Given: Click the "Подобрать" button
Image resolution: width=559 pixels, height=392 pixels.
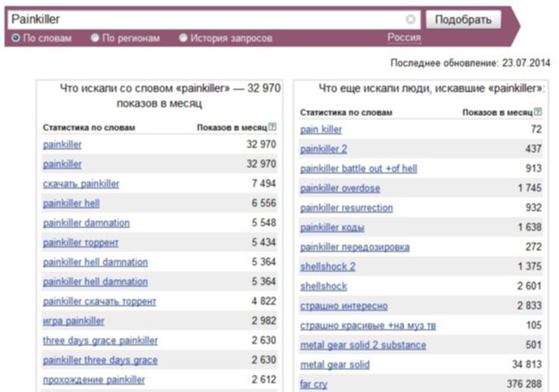Looking at the screenshot, I should [x=463, y=19].
